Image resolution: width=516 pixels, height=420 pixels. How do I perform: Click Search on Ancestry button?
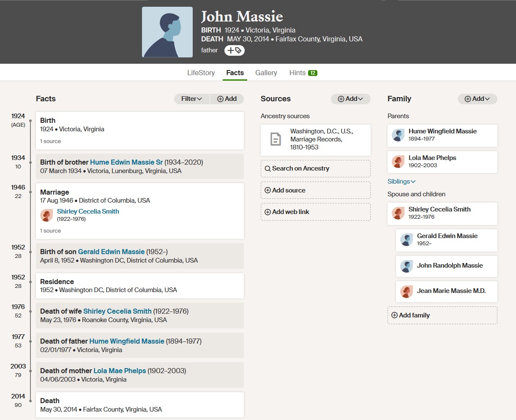pos(315,168)
